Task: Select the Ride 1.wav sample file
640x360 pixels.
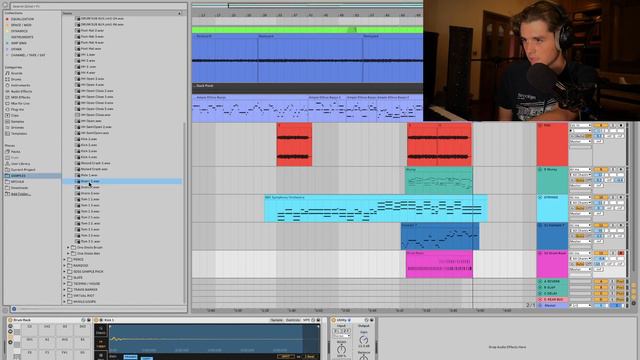Action: (x=89, y=175)
